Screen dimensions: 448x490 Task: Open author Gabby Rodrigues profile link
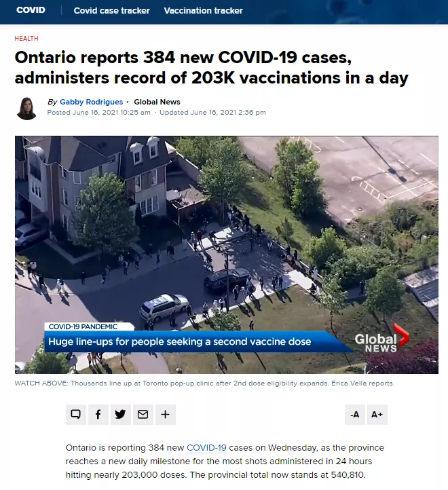91,102
